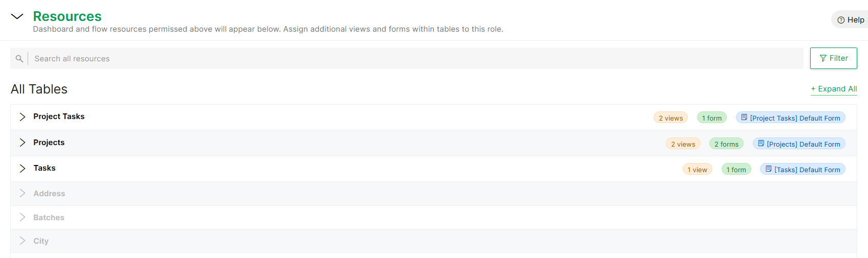Expand the Tasks table chevron
Image resolution: width=868 pixels, height=258 pixels.
tap(23, 168)
